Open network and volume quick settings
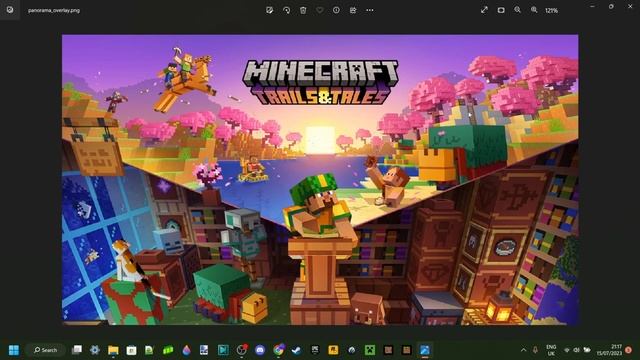Viewport: 640px width, 360px height. coord(577,350)
